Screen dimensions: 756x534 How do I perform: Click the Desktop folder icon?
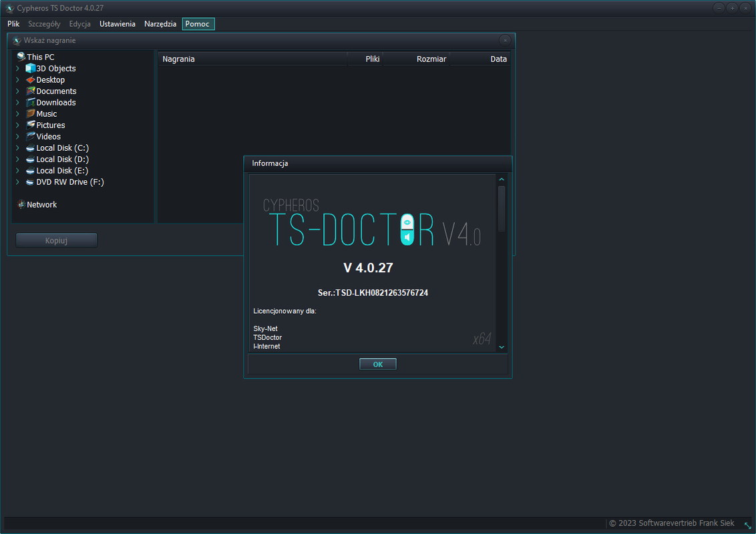click(x=30, y=79)
